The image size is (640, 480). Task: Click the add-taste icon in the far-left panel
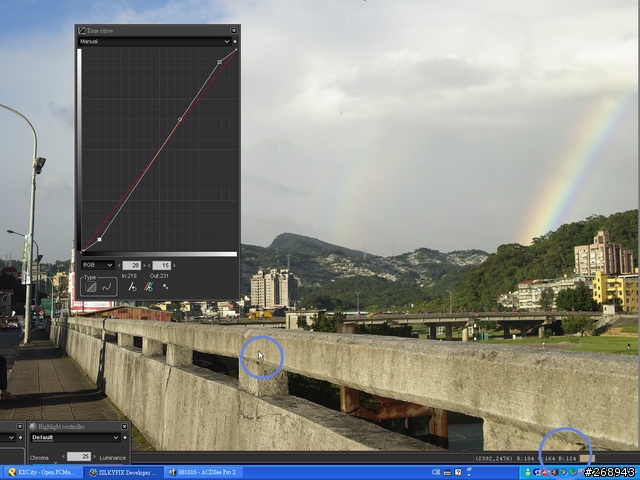pyautogui.click(x=20, y=438)
